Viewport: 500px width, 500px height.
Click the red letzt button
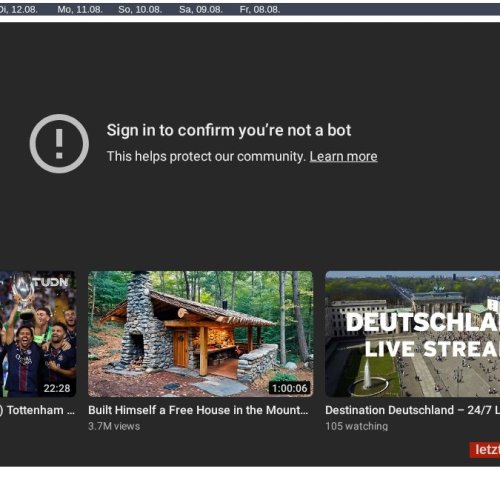coord(485,450)
